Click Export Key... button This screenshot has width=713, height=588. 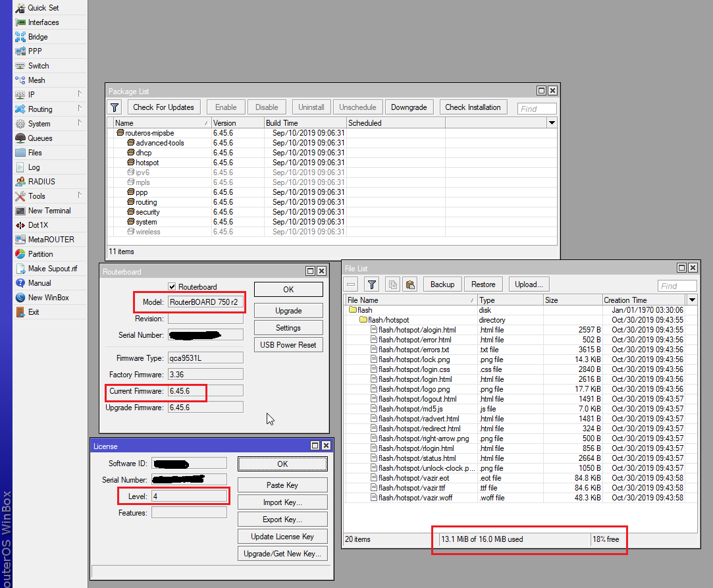click(x=282, y=520)
